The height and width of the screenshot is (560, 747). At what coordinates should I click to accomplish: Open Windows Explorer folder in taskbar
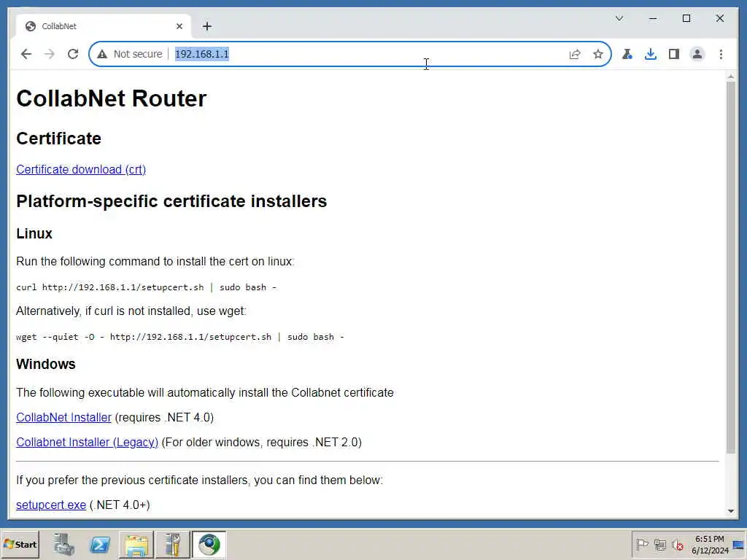click(136, 544)
